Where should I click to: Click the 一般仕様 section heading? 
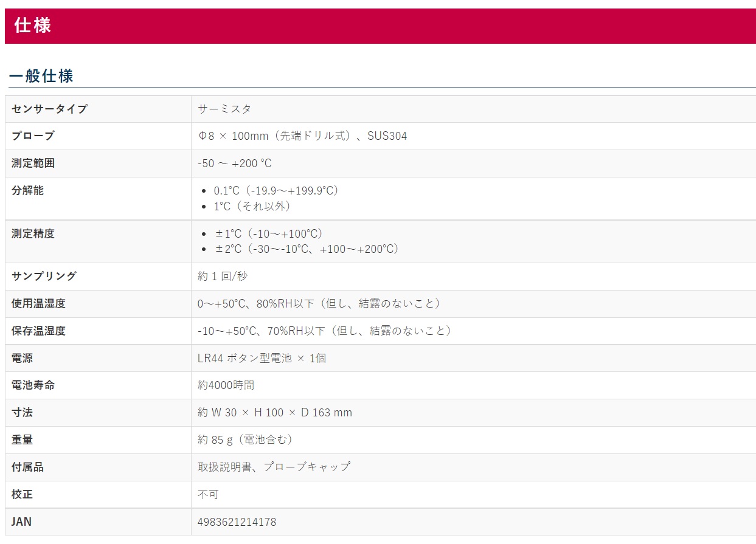click(41, 76)
